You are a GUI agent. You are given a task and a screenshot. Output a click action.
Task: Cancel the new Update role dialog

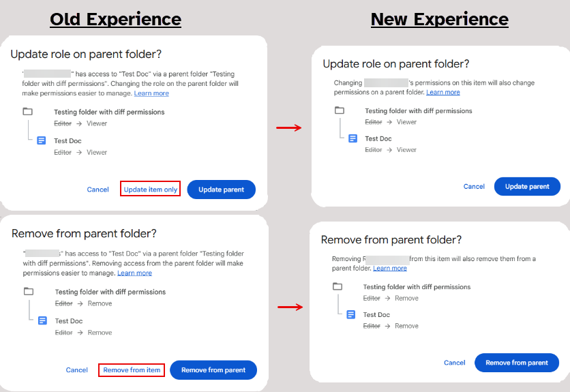point(474,186)
